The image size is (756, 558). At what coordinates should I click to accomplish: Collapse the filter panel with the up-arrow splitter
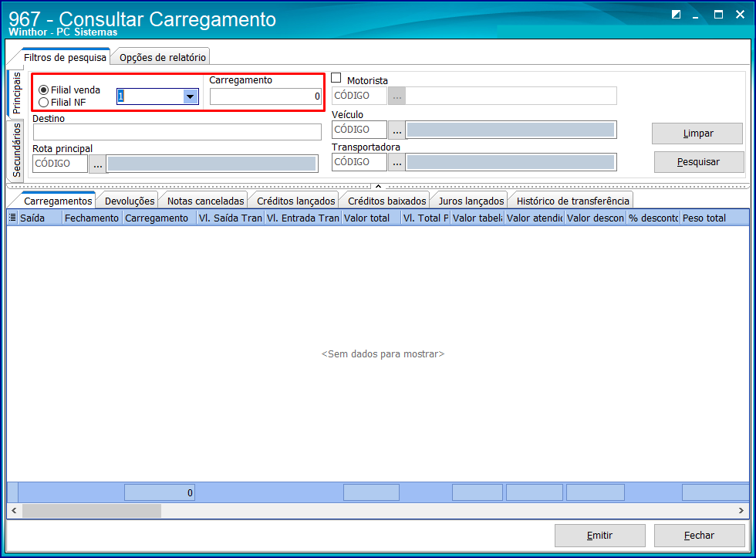[379, 186]
